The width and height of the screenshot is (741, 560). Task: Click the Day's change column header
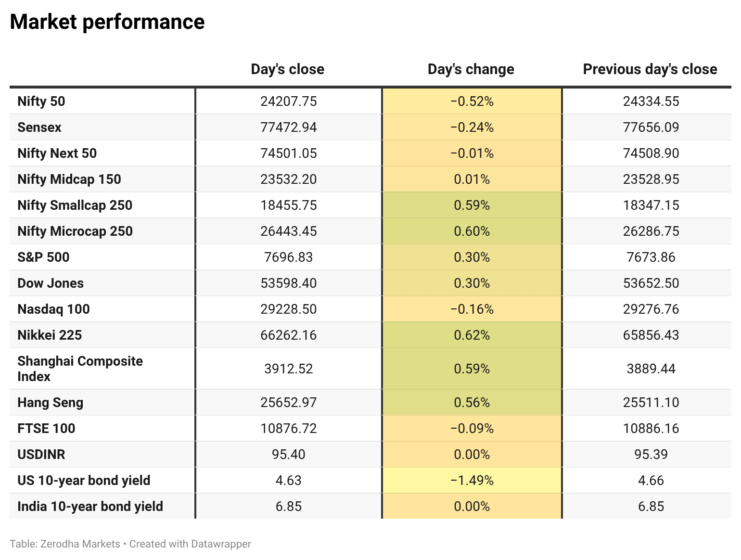coord(471,69)
